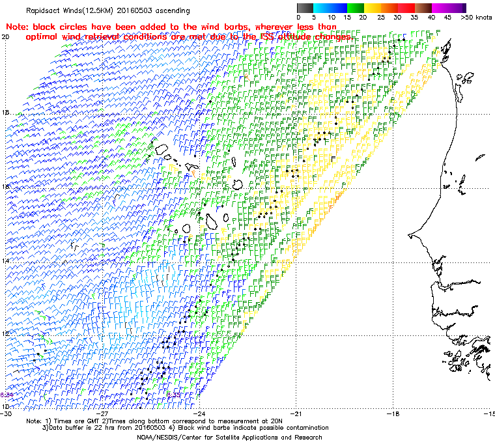
Task: Click the longitude '-27' label on bottom axis
Action: tap(103, 413)
